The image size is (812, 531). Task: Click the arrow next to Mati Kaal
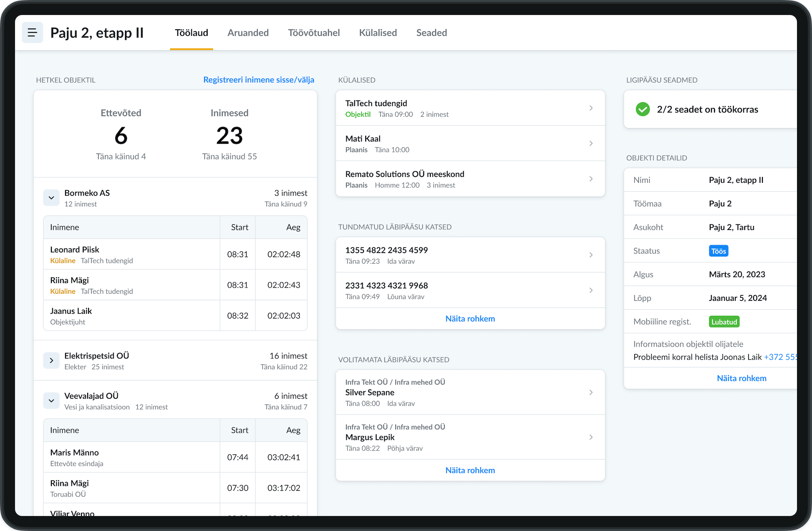click(591, 143)
